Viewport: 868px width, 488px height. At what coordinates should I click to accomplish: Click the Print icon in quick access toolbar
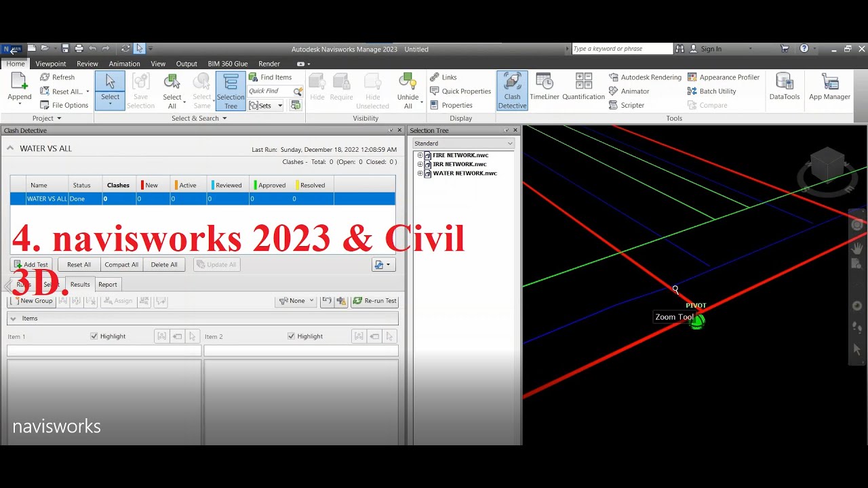[x=79, y=49]
